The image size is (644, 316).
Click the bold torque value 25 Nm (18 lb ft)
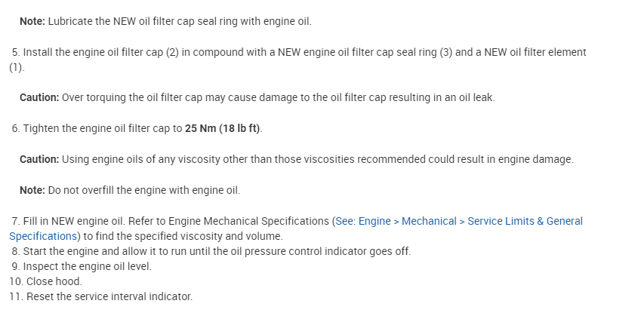[223, 128]
